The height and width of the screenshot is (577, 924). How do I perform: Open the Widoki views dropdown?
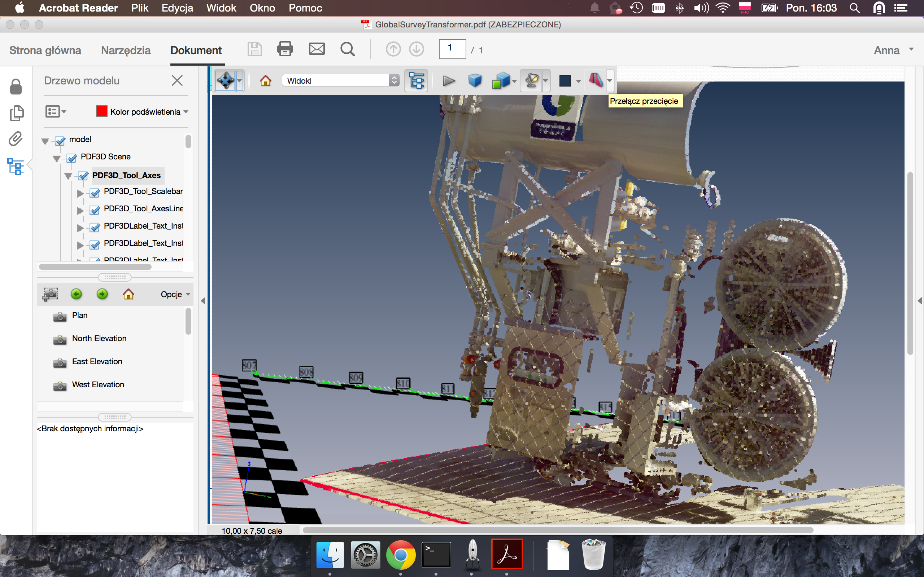click(340, 80)
